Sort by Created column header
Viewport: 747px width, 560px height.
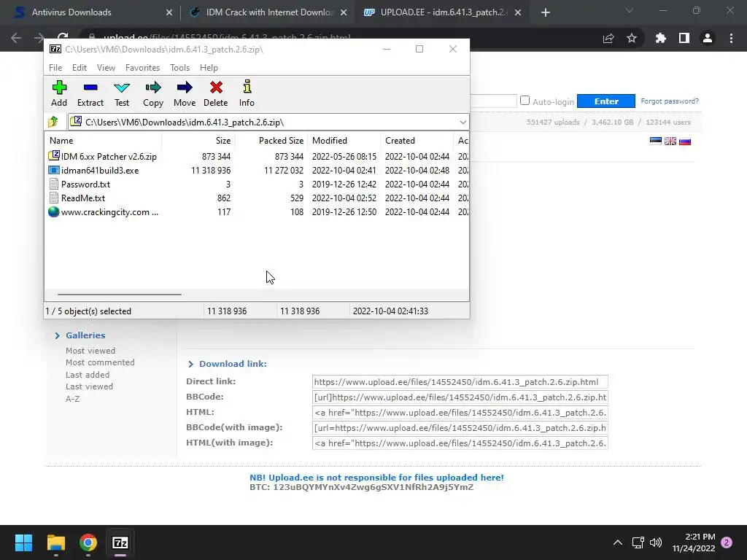(417, 141)
